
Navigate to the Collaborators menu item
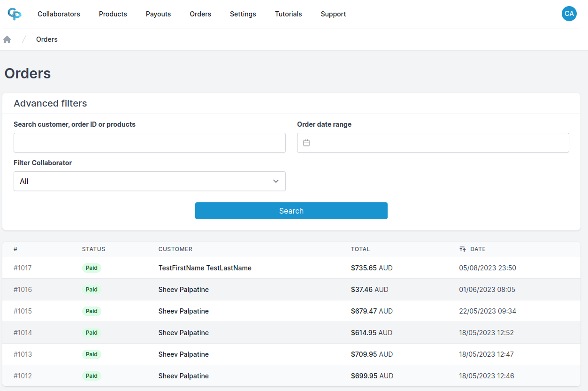[x=59, y=14]
